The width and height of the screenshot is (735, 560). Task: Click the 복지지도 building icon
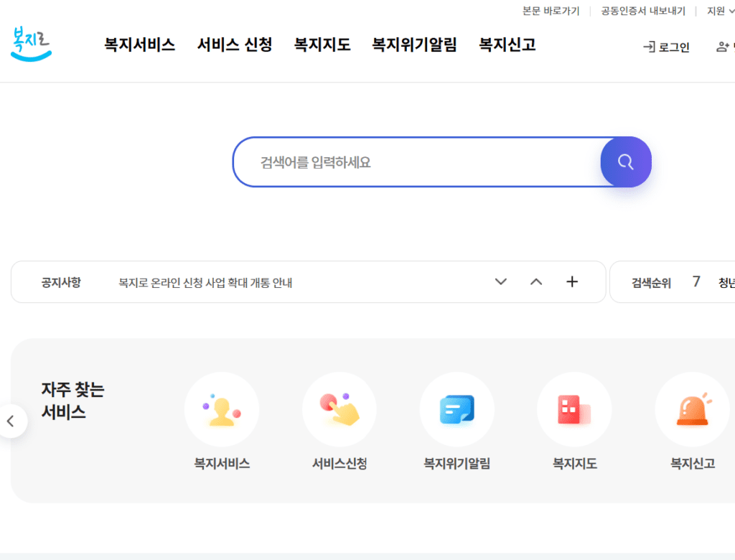click(x=574, y=409)
